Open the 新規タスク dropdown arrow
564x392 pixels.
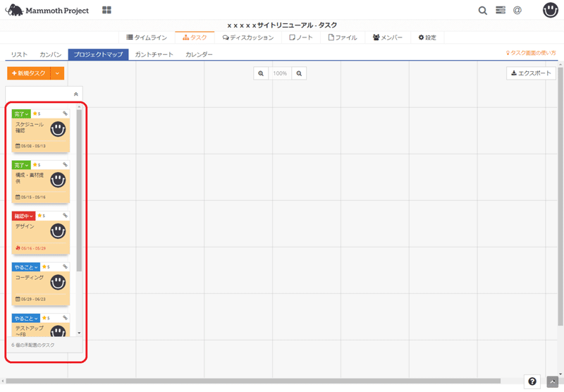[x=57, y=73]
